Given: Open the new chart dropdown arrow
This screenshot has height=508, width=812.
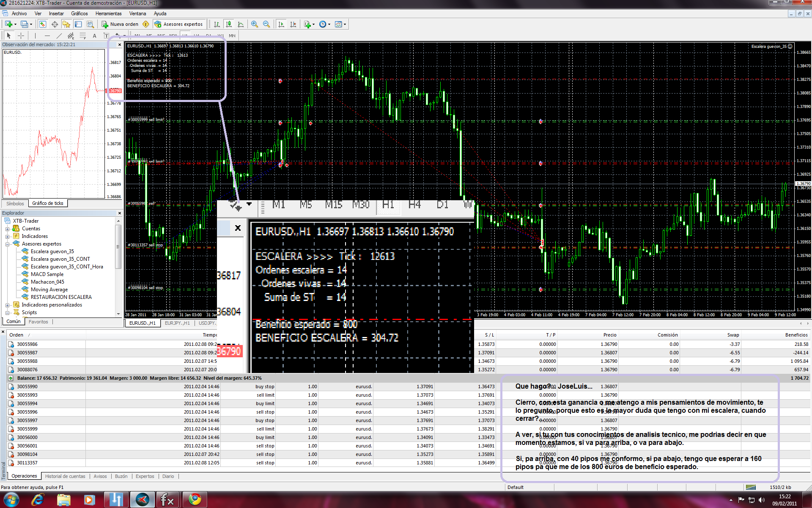Looking at the screenshot, I should pyautogui.click(x=16, y=24).
